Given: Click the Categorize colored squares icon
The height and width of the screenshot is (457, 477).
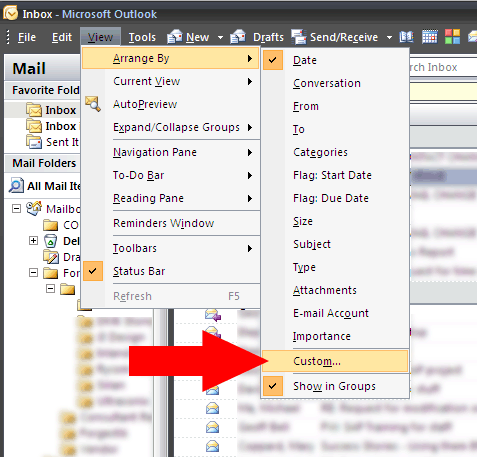Looking at the screenshot, I should point(452,37).
